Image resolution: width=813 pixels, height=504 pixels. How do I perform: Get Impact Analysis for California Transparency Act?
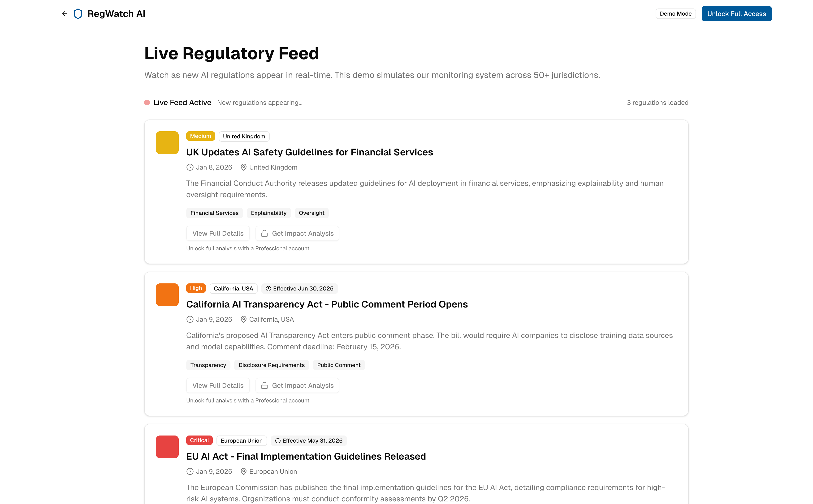(x=297, y=385)
